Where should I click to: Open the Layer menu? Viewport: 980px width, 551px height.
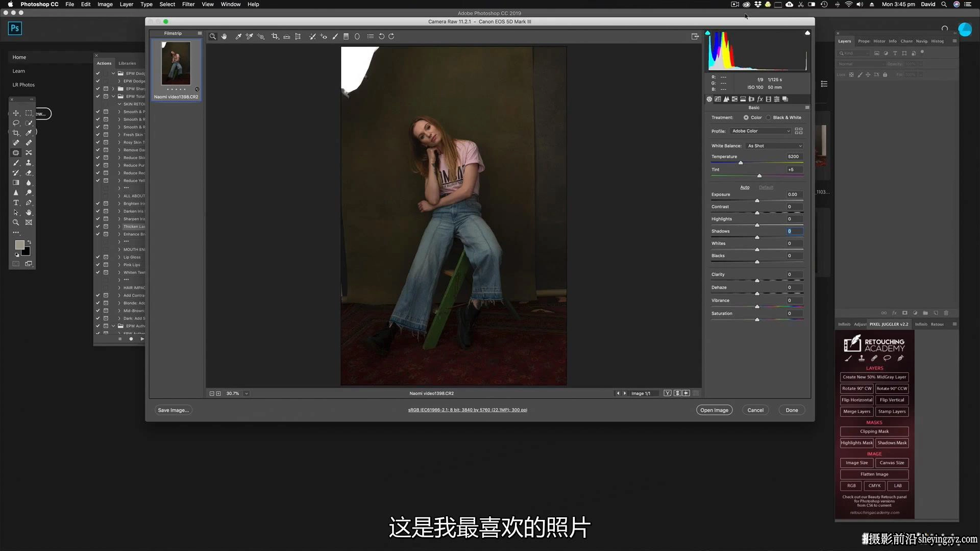tap(126, 4)
